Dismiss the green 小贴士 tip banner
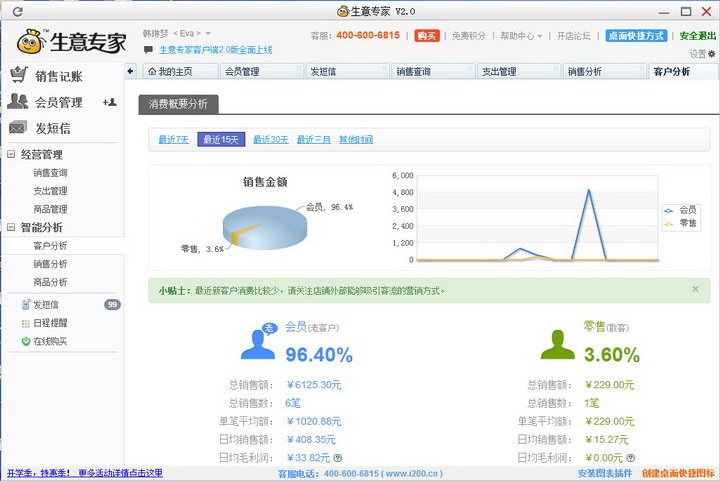Viewport: 720px width, 481px height. click(695, 289)
